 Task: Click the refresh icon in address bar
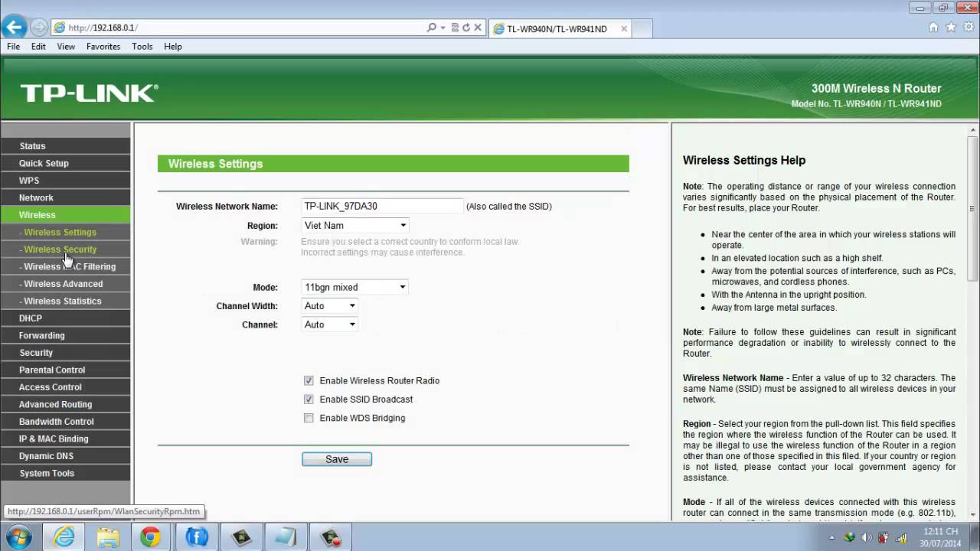465,28
